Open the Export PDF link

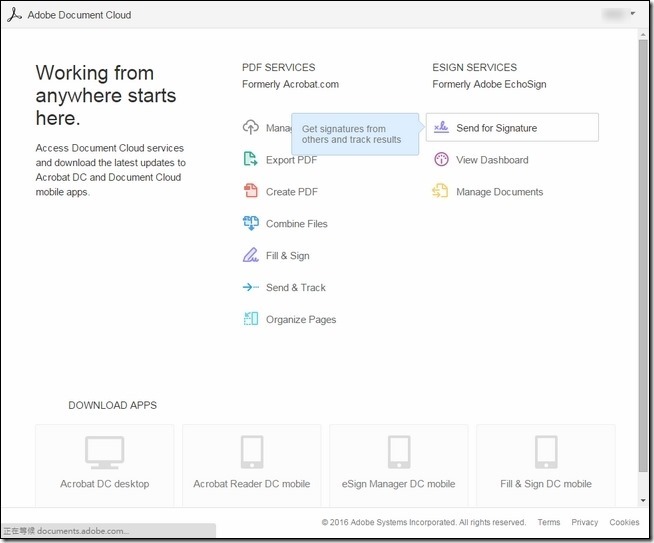coord(292,160)
